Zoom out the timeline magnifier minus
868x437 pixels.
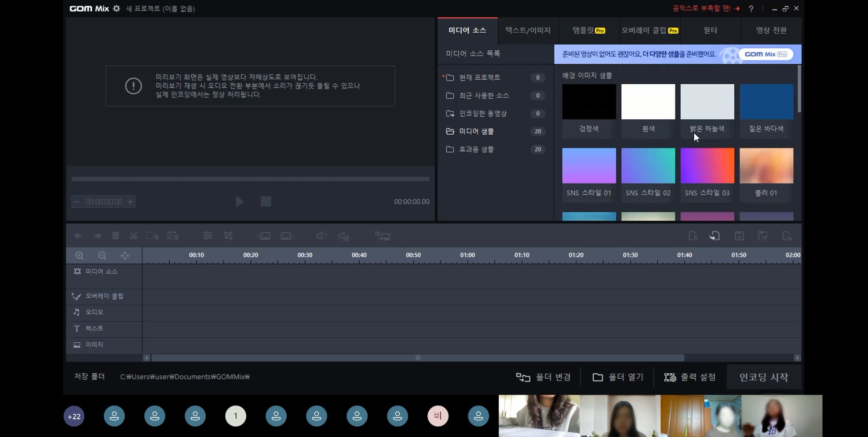pos(102,255)
